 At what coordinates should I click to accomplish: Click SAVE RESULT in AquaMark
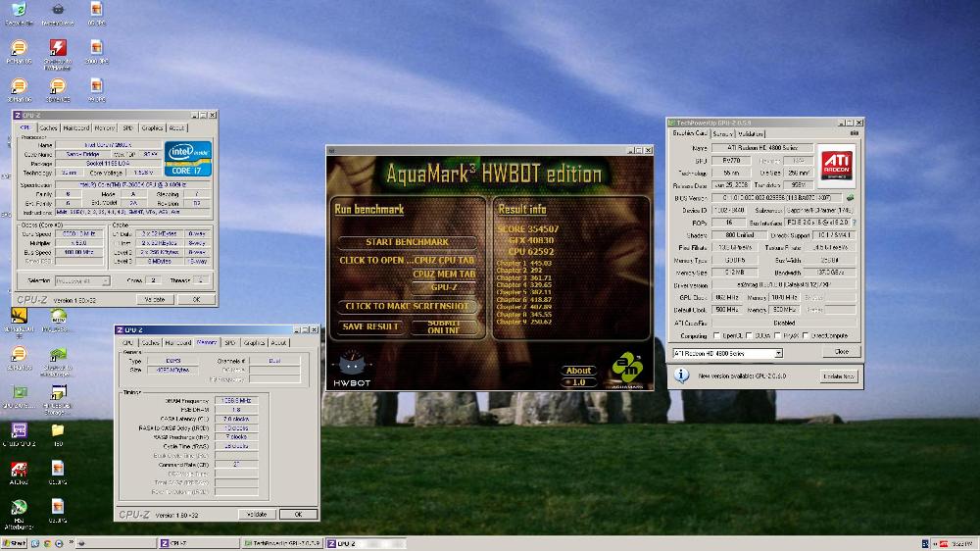coord(370,326)
